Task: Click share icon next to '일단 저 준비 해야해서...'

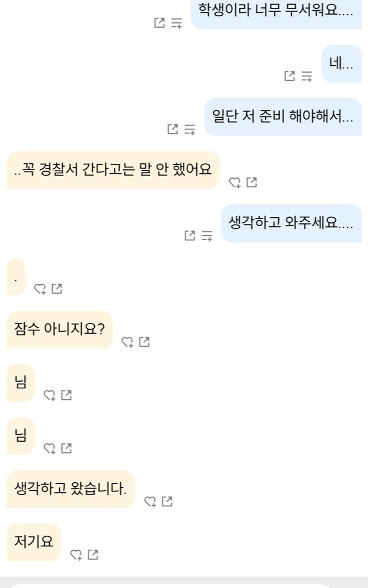Action: pos(173,129)
